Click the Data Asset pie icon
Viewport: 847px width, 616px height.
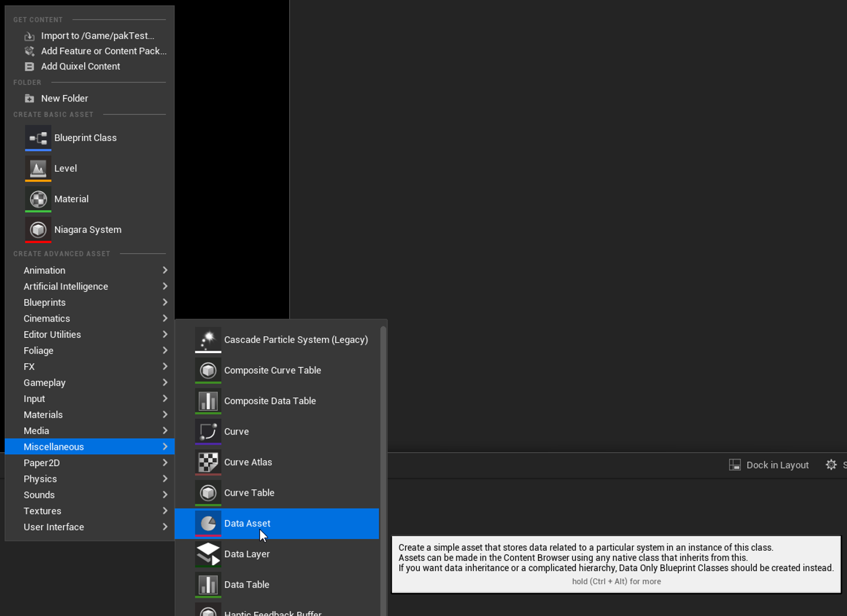pos(208,524)
